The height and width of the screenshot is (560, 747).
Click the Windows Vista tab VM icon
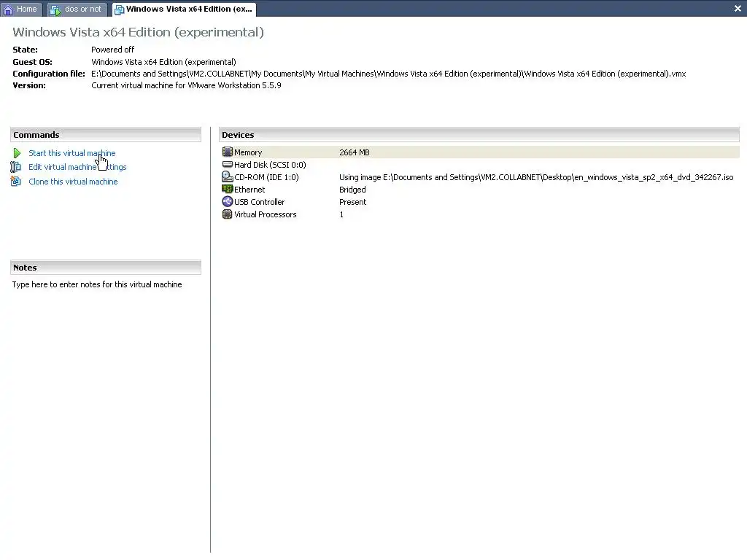(119, 9)
